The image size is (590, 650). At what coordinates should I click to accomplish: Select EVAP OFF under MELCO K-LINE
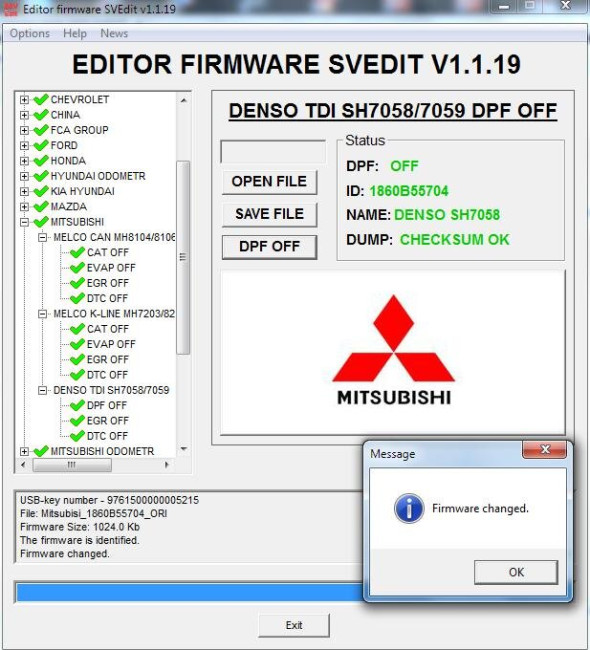coord(111,344)
